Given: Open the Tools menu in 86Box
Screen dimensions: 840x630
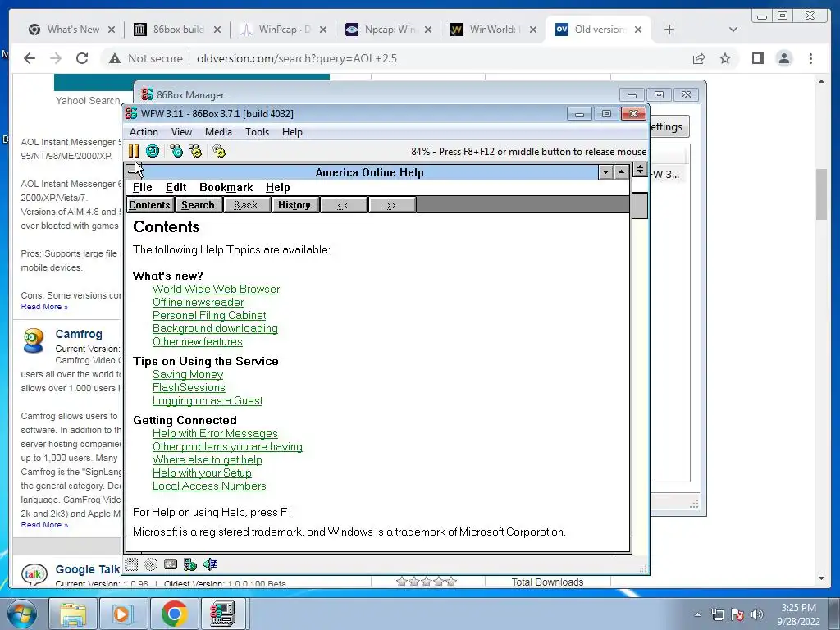Looking at the screenshot, I should pyautogui.click(x=257, y=132).
